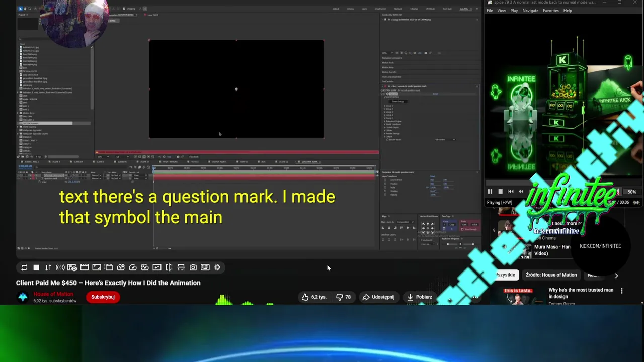Open the gear settings icon in video toolbar
The width and height of the screenshot is (644, 362).
(x=217, y=267)
